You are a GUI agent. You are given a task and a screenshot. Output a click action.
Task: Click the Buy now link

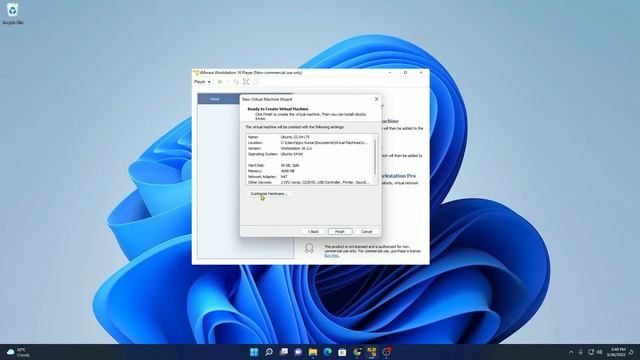(x=331, y=256)
